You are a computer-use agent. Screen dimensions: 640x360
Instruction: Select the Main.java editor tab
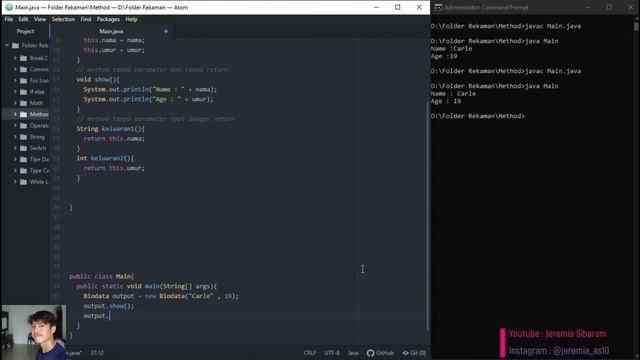111,31
